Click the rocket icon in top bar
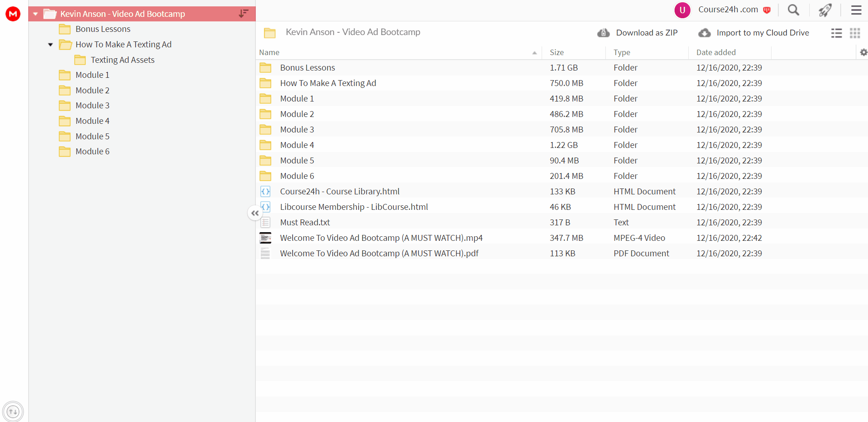The height and width of the screenshot is (422, 868). coord(825,10)
